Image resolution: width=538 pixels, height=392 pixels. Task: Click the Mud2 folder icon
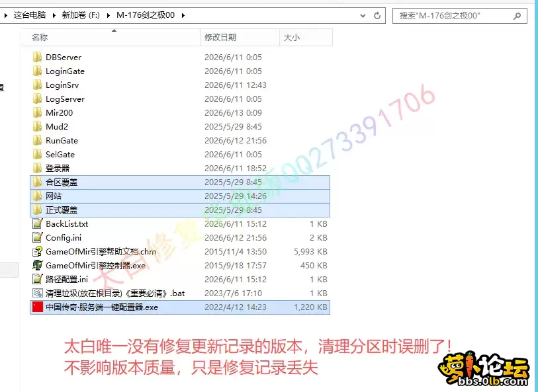38,126
